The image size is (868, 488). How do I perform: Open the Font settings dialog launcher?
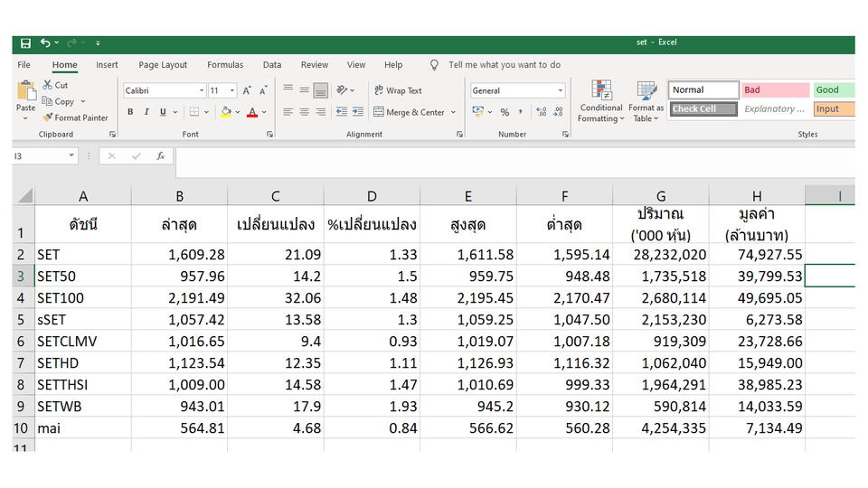[269, 135]
